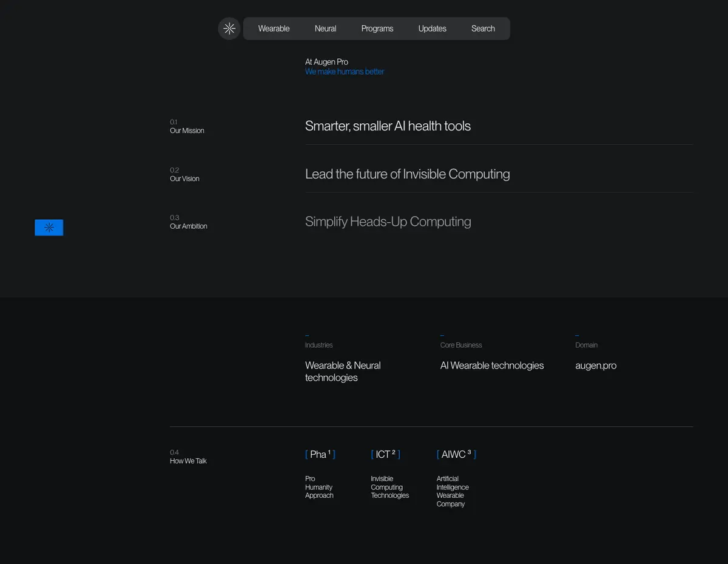Click the 'Our Vision' label
The height and width of the screenshot is (564, 728).
(x=184, y=178)
